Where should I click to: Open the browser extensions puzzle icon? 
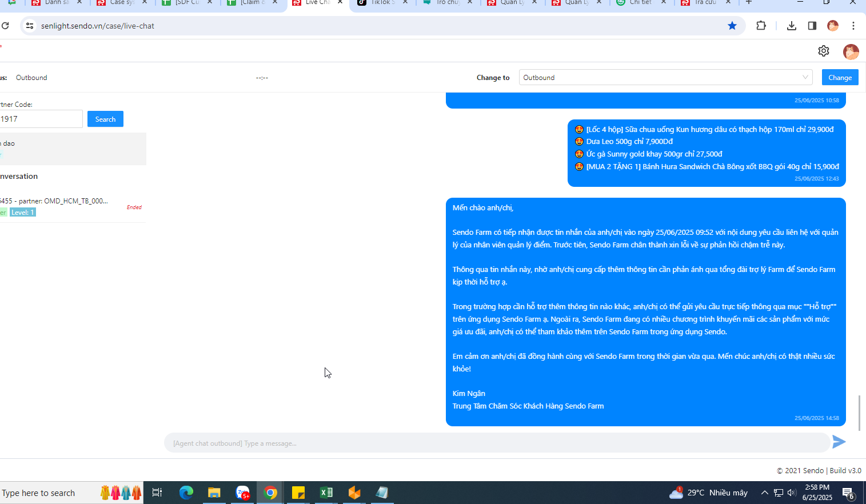pos(761,26)
